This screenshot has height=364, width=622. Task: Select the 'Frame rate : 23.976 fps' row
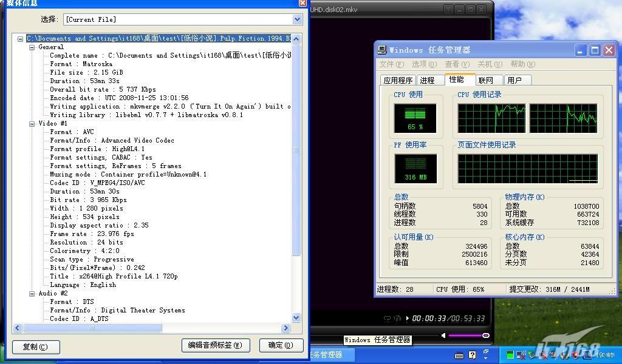point(92,234)
